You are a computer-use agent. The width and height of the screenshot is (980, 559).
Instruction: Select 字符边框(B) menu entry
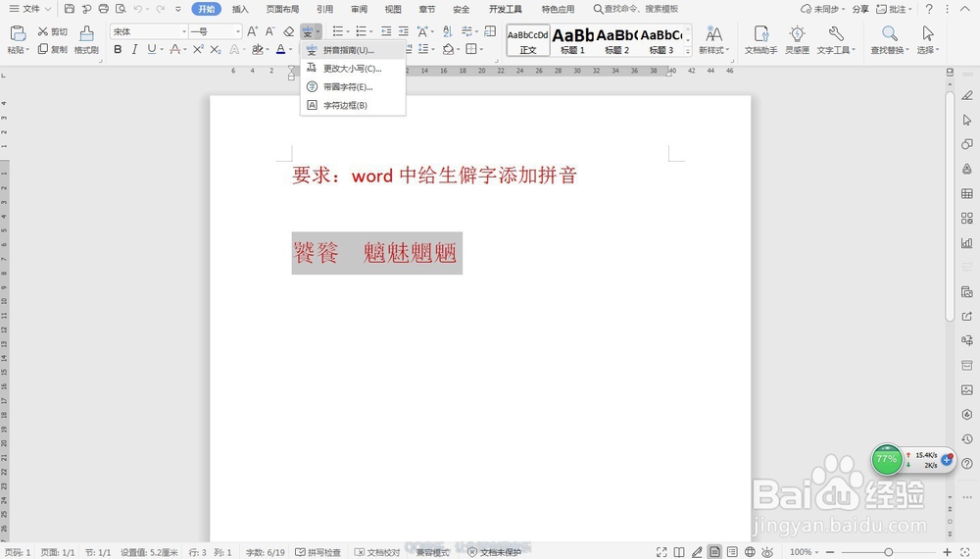tap(353, 105)
